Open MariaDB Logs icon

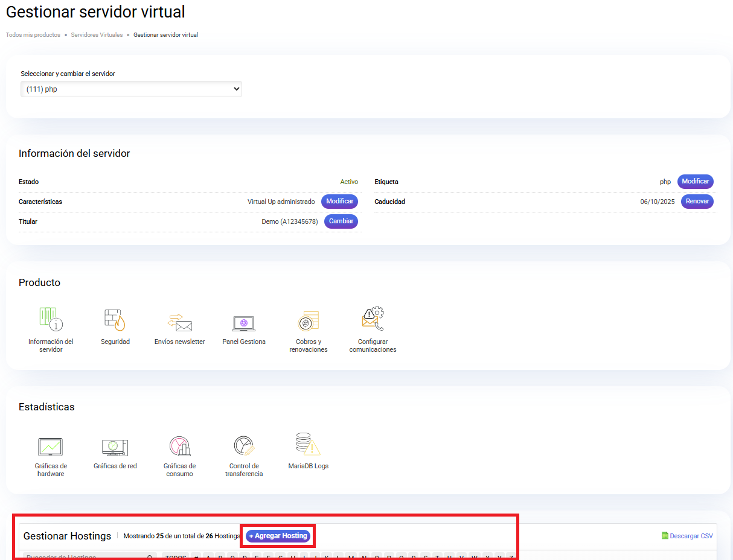pos(308,444)
